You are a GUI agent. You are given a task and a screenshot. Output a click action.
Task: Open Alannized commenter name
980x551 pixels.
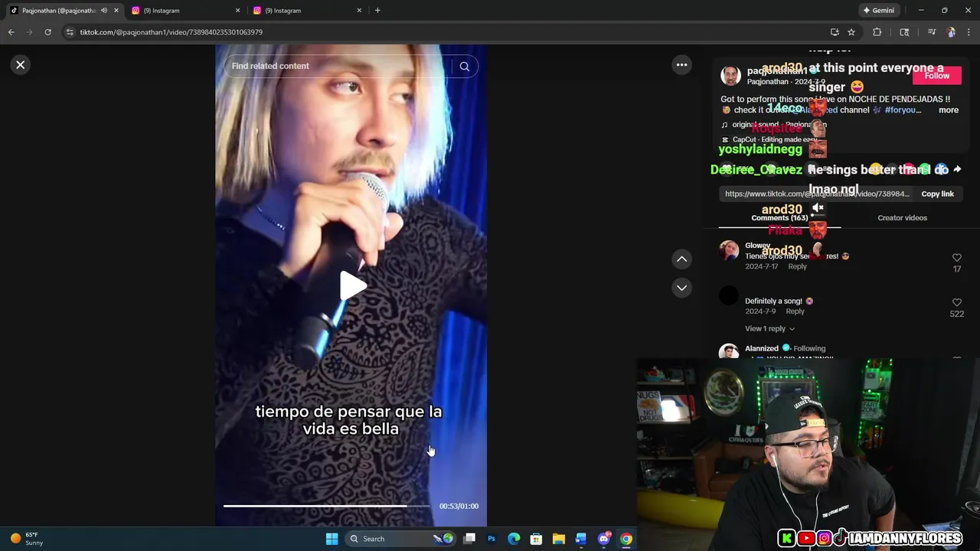click(761, 349)
